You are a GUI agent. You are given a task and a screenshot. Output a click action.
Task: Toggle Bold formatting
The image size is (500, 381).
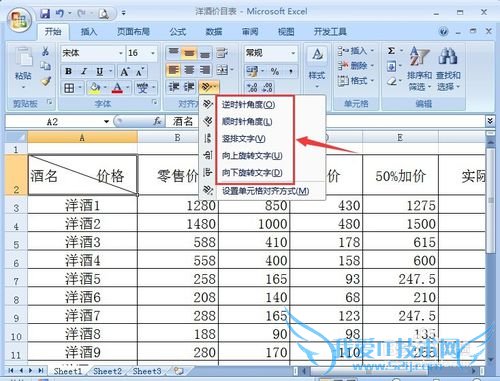[x=68, y=71]
